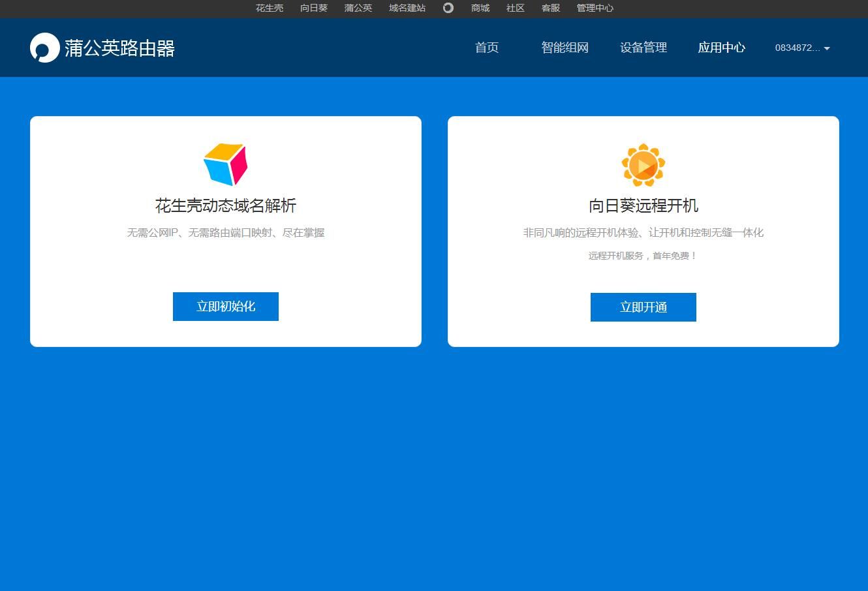Screen dimensions: 868x591
Task: Open 客服 link in top bar
Action: tap(551, 8)
